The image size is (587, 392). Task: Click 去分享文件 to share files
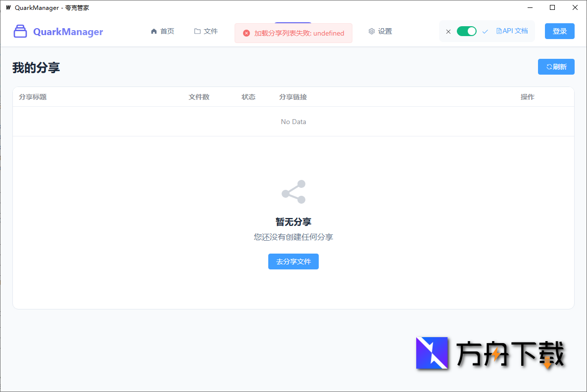coord(293,261)
